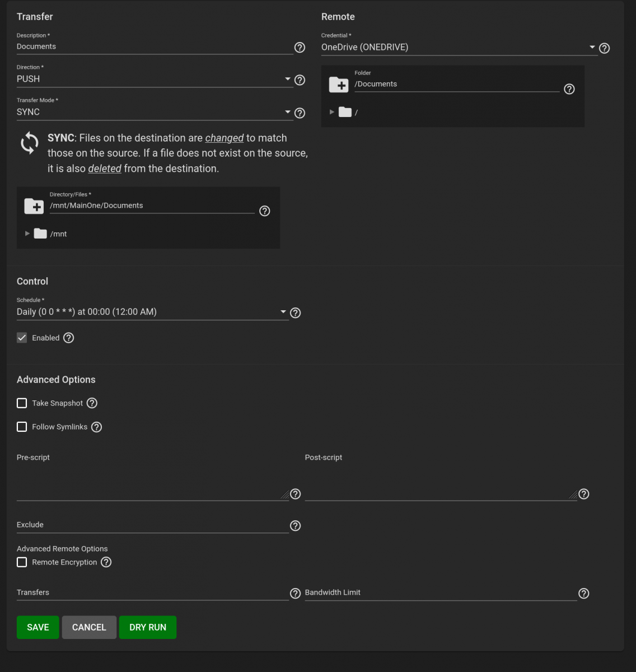The image size is (636, 672).
Task: Click the help icon beside Credential dropdown
Action: pos(604,48)
